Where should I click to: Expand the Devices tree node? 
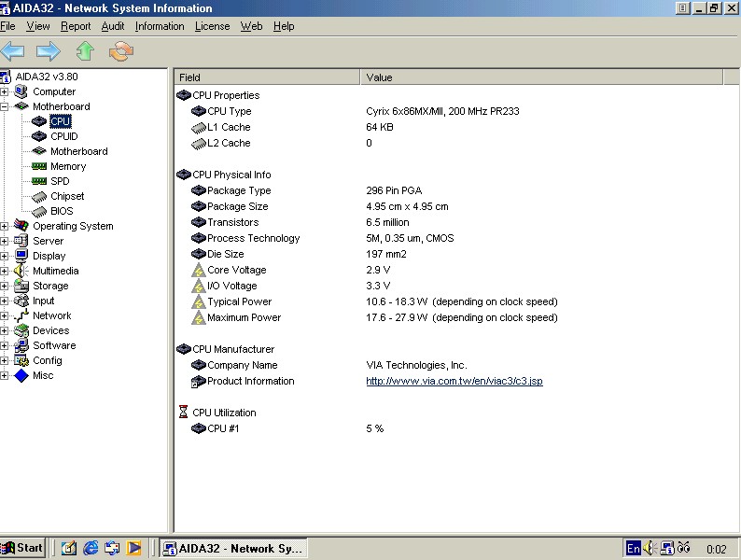[5, 330]
